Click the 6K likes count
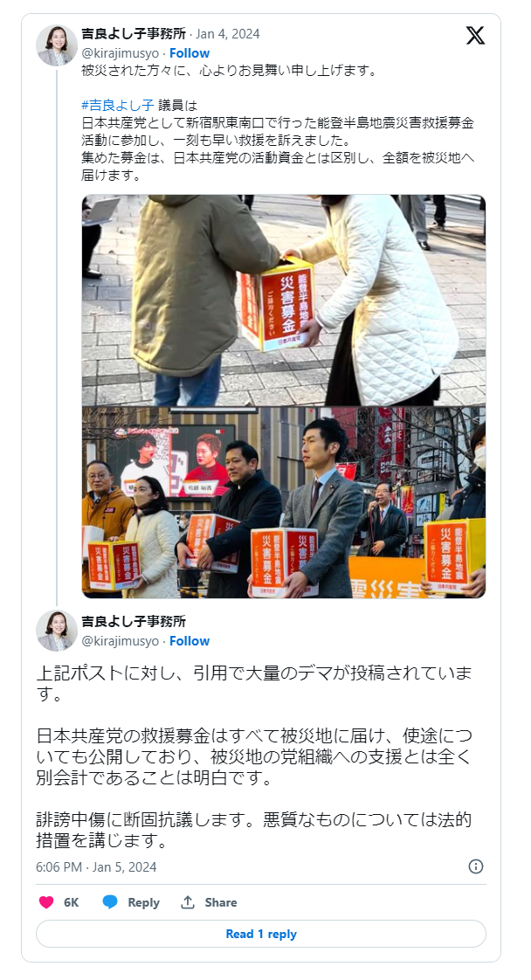The width and height of the screenshot is (531, 980). (x=72, y=902)
